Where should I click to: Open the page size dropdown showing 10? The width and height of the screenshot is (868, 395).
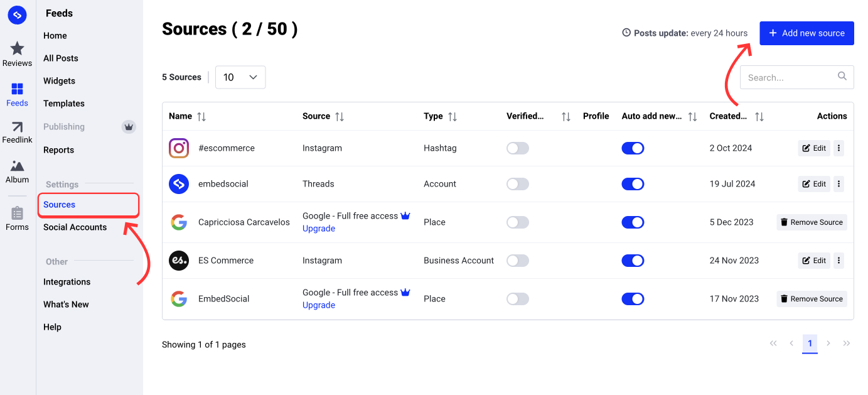point(240,77)
